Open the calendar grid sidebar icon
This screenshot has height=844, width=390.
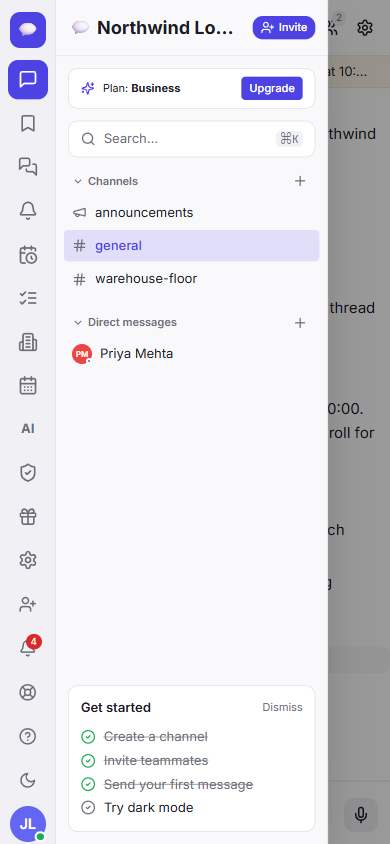click(28, 385)
